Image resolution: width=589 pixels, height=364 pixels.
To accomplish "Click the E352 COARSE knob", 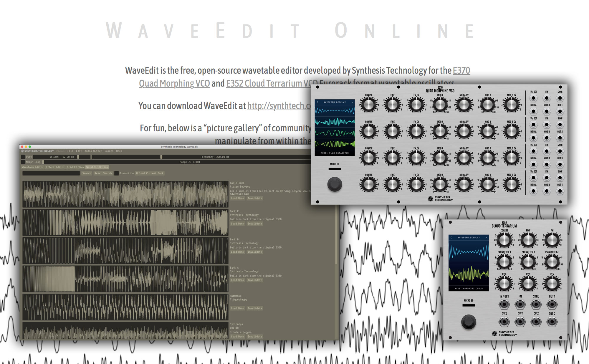I will click(504, 240).
